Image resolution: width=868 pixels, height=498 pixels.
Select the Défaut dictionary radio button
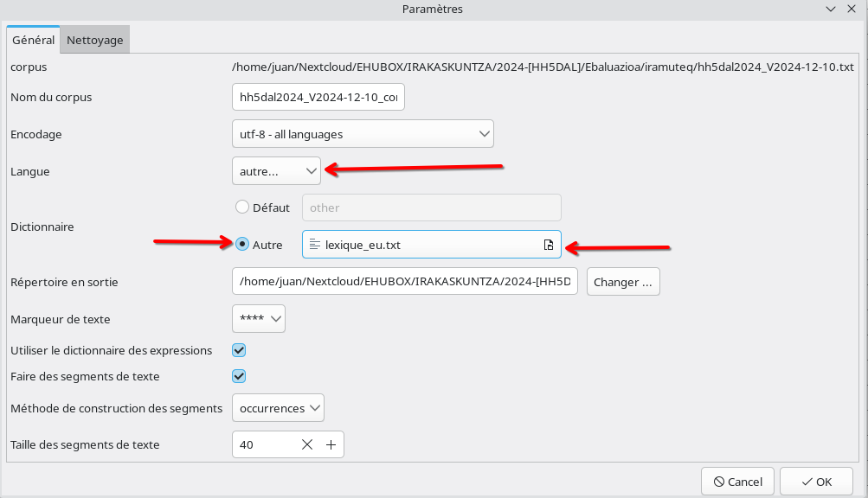(242, 207)
